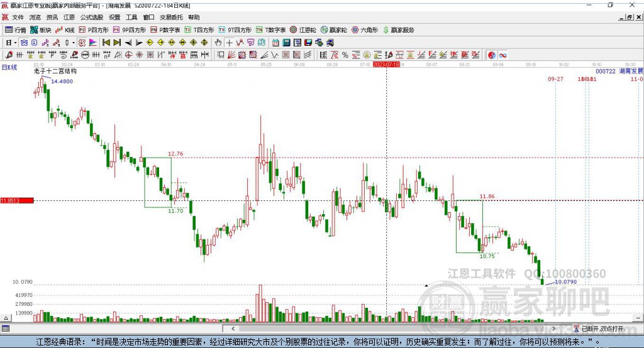The image size is (644, 348).
Task: Jump to last bar with green skip-forward icon
Action: 117,43
